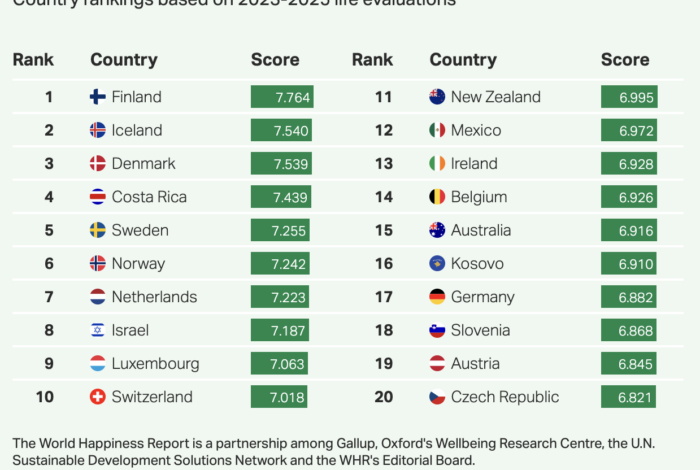This screenshot has width=700, height=470.
Task: Click Austria's 6.845 score value
Action: click(636, 364)
